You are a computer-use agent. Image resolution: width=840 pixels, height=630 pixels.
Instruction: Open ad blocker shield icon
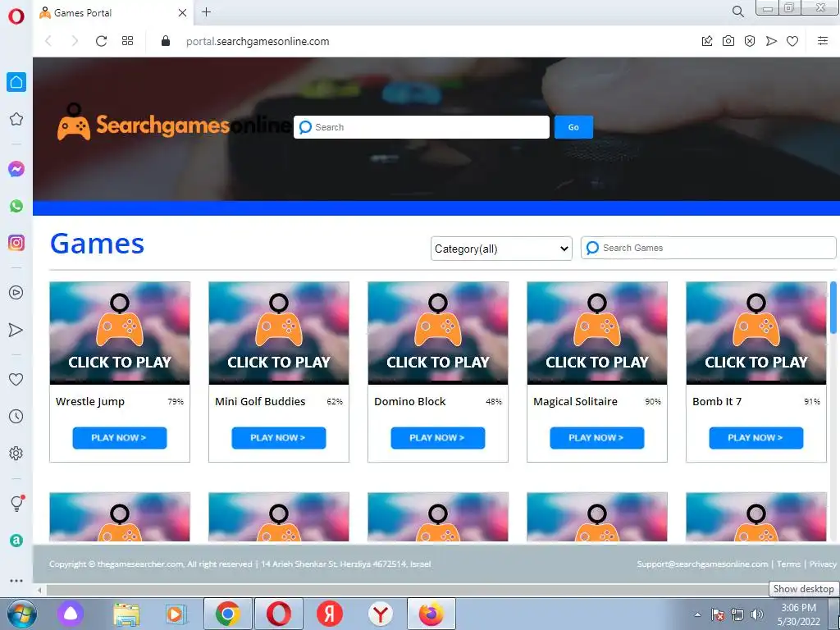750,41
